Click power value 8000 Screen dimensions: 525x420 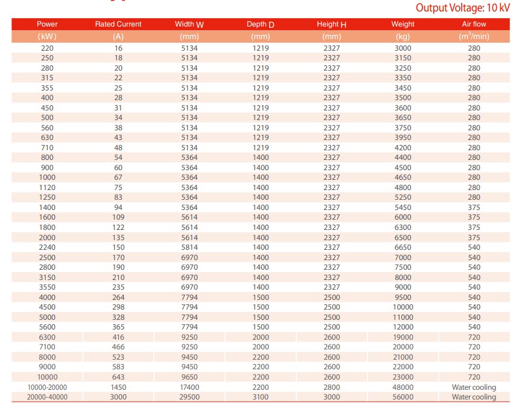coord(47,357)
